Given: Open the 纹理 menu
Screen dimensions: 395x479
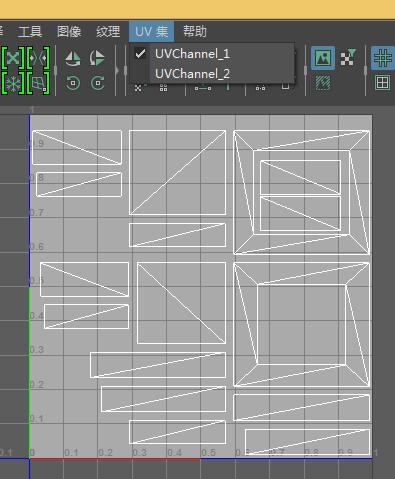Looking at the screenshot, I should 108,32.
